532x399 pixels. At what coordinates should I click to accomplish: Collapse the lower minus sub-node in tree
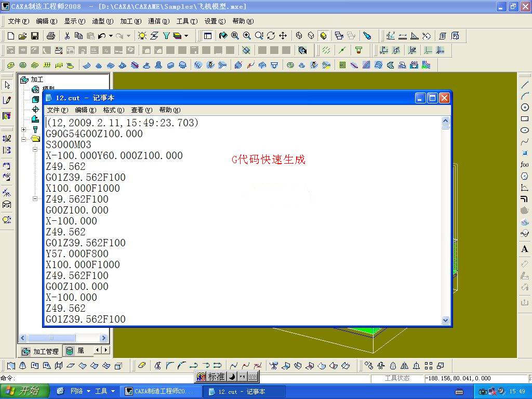(35, 198)
